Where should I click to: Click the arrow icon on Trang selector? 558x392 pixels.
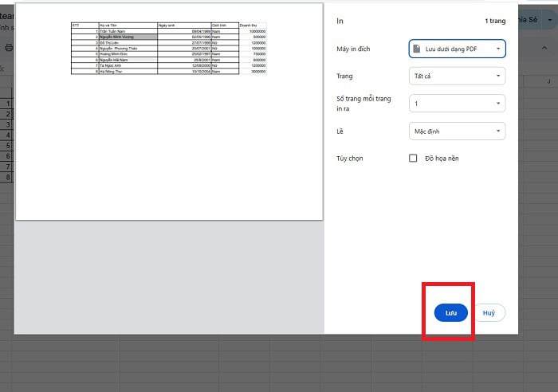pos(497,76)
